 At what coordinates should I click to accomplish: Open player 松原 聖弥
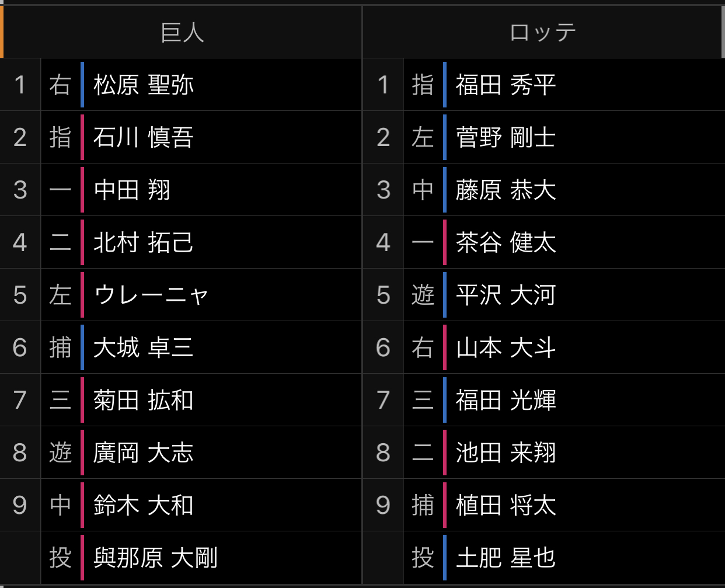click(144, 85)
